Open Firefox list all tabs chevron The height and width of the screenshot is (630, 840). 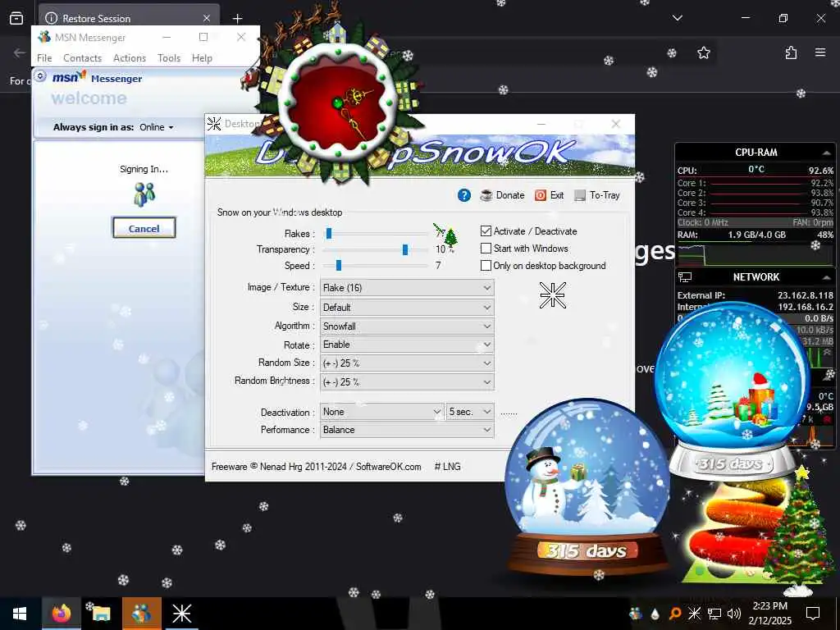677,18
